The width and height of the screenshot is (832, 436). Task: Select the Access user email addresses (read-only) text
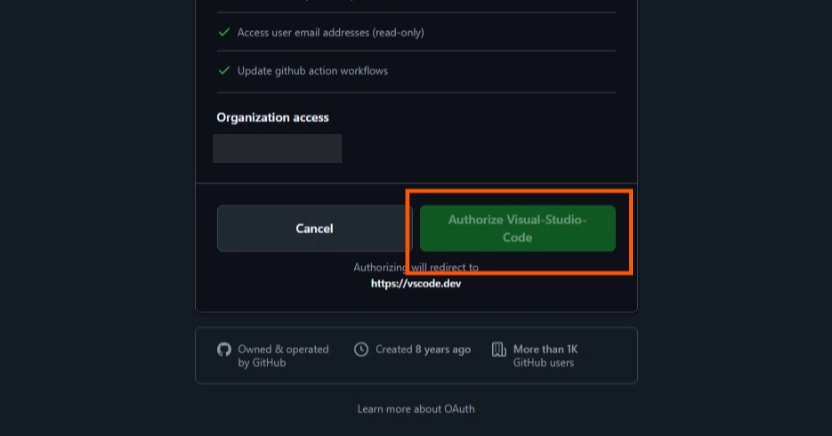click(331, 32)
